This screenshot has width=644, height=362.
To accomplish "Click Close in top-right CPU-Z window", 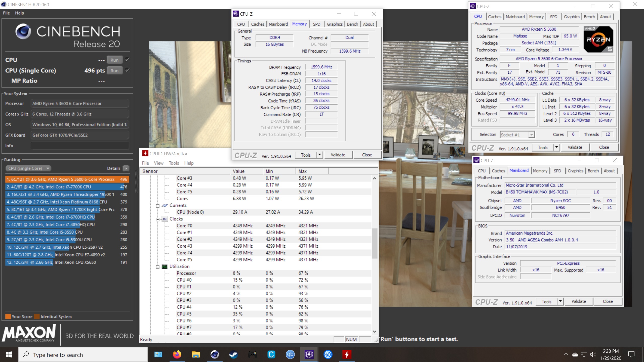I will click(604, 147).
